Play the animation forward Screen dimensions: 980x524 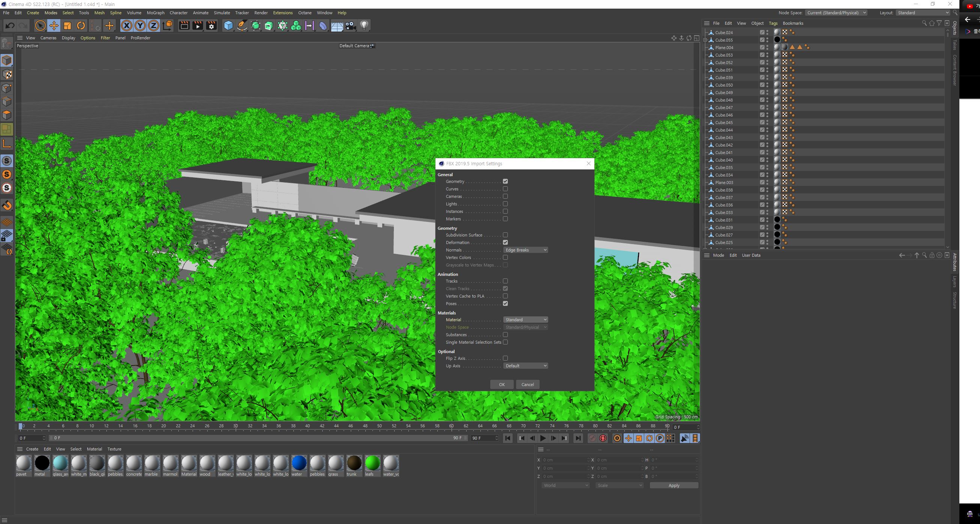coord(543,439)
